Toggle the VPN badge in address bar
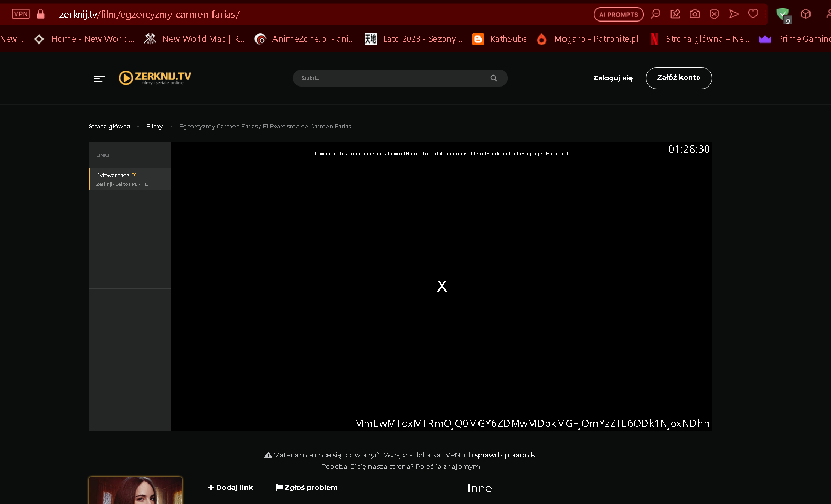 click(21, 14)
